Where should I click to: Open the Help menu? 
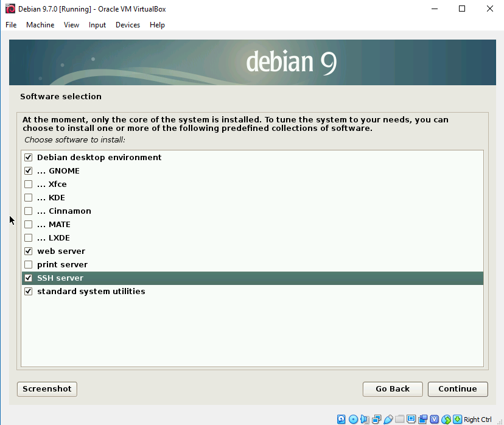pos(157,25)
